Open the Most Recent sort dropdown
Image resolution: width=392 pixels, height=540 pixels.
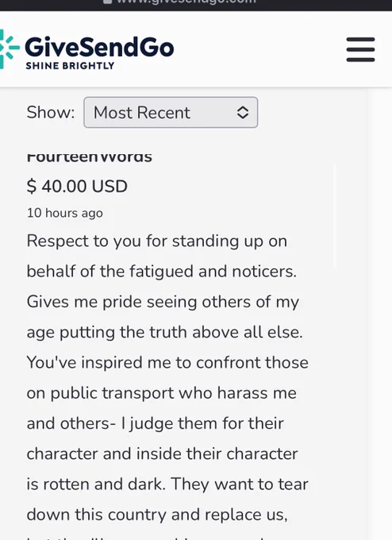(x=171, y=112)
